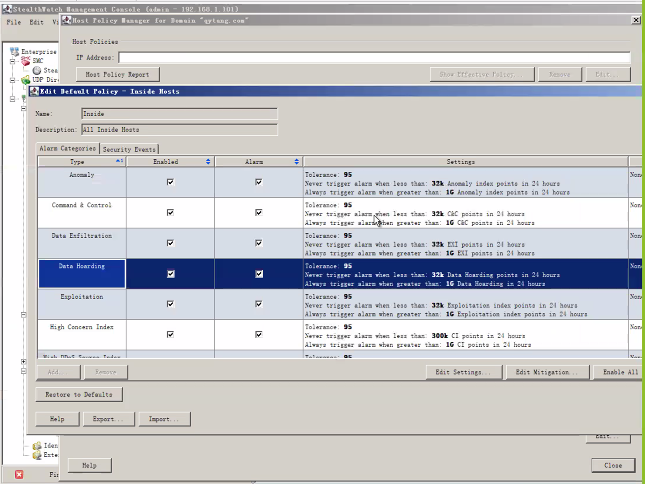
Task: Click the Host Policy Manager window icon
Action: (67, 20)
